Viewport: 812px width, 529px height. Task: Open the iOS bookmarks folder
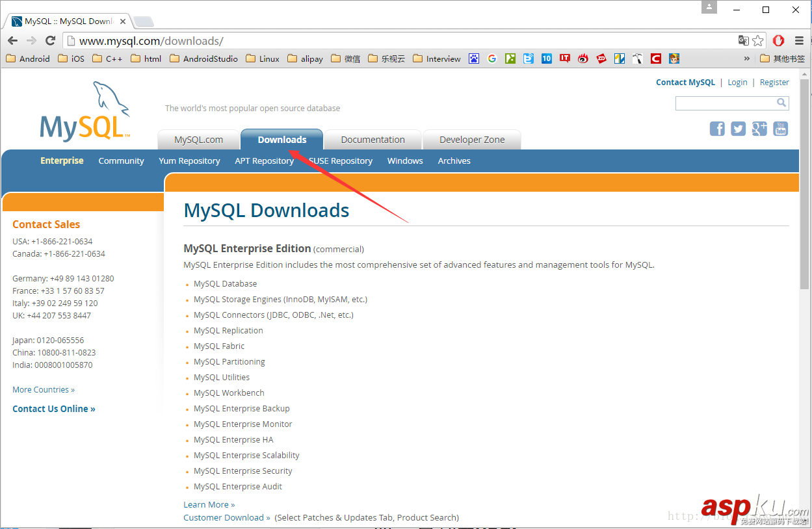click(71, 58)
